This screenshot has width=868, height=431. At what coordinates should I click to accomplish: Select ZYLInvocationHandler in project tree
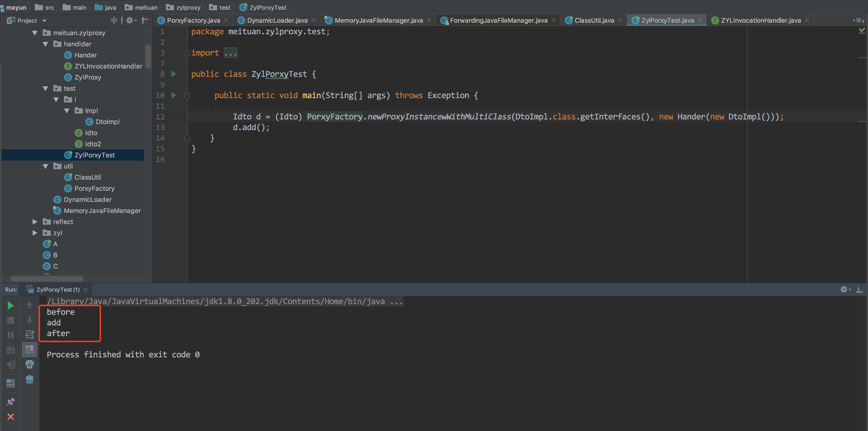coord(103,66)
